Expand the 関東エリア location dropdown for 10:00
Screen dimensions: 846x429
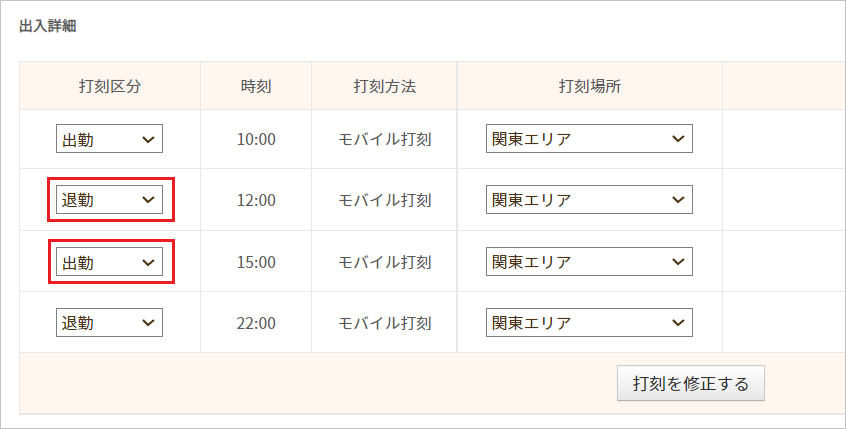588,139
